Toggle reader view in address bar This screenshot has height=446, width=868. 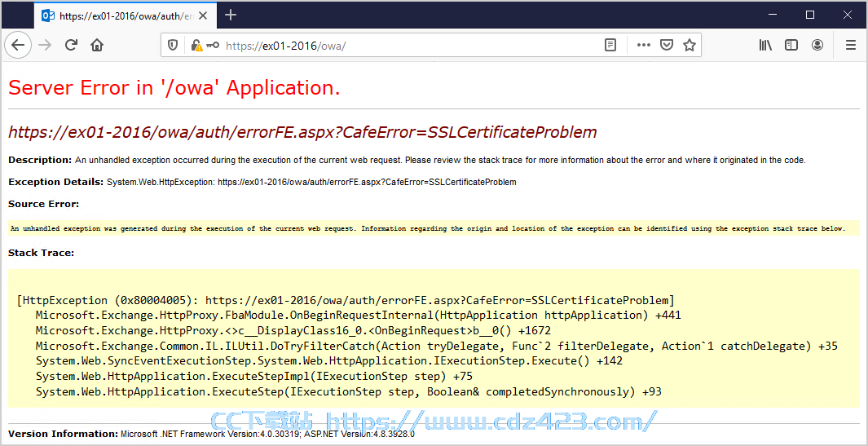click(610, 46)
